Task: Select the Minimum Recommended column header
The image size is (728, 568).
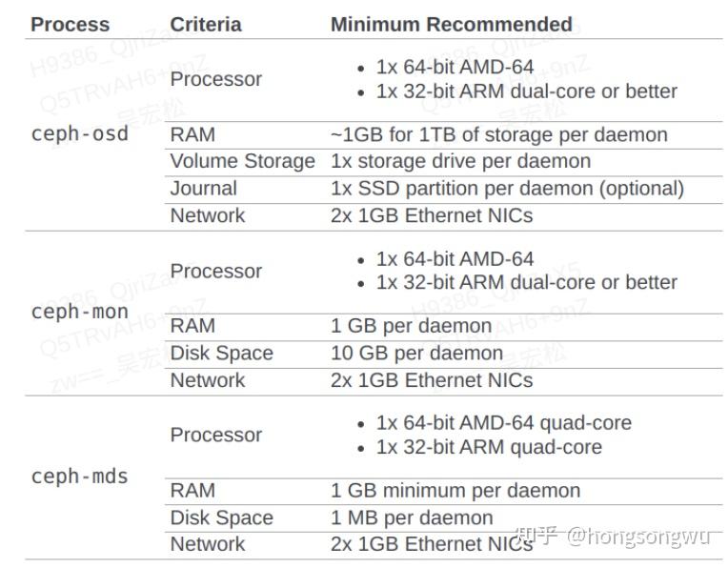Action: click(x=451, y=25)
